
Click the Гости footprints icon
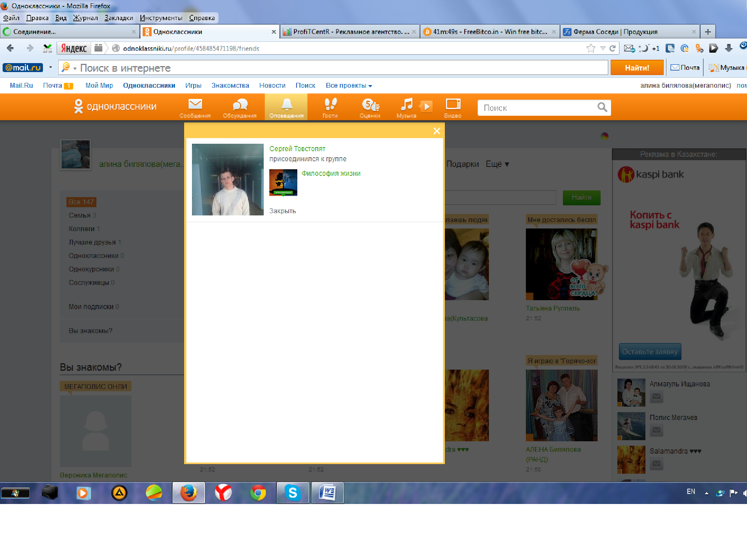[x=330, y=105]
